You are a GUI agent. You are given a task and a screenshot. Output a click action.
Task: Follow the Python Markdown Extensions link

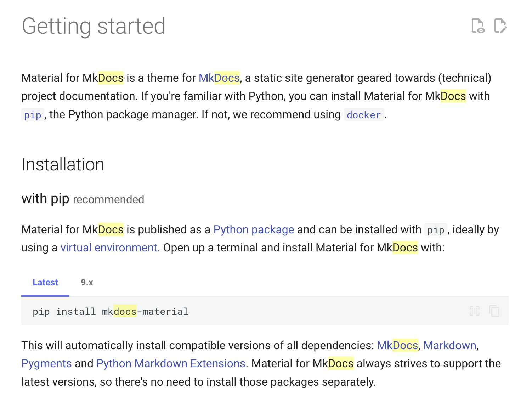[x=171, y=364]
